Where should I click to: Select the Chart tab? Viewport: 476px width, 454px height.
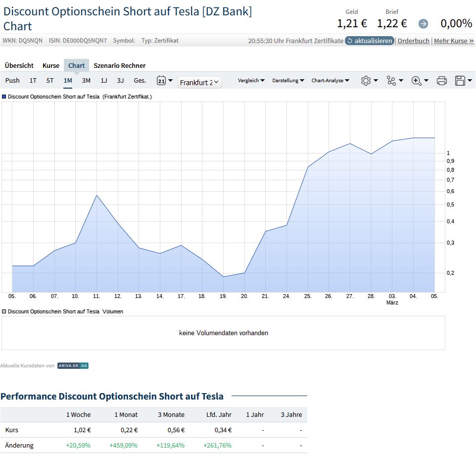tap(77, 65)
